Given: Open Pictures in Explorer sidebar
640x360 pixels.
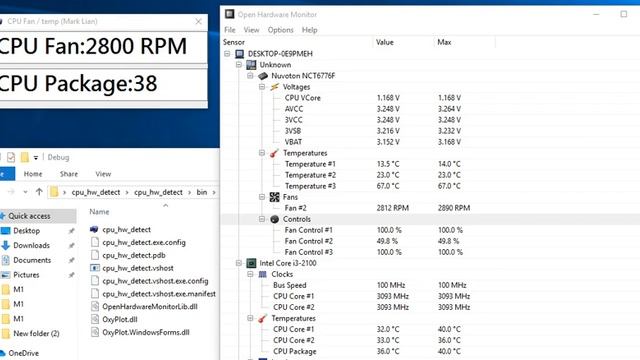Looking at the screenshot, I should click(26, 275).
